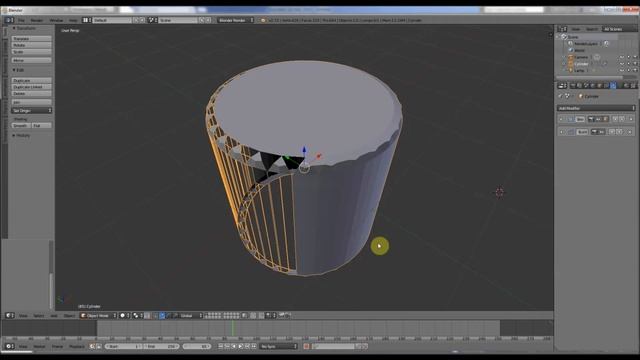Screen dimensions: 640x360
Task: Move the second modifier up in the stack
Action: point(612,132)
